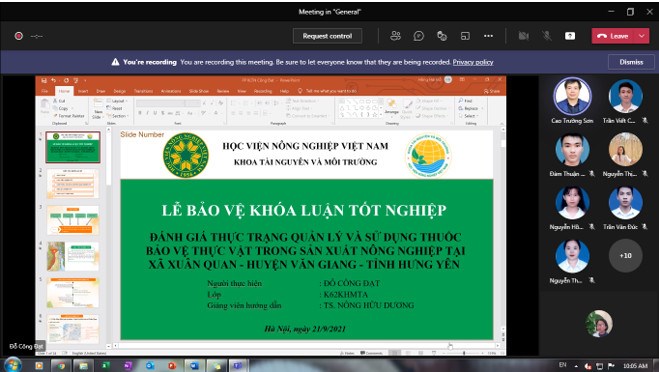Viewport: 659px width, 372px height.
Task: Click the +10 more participants bubble
Action: 625,256
